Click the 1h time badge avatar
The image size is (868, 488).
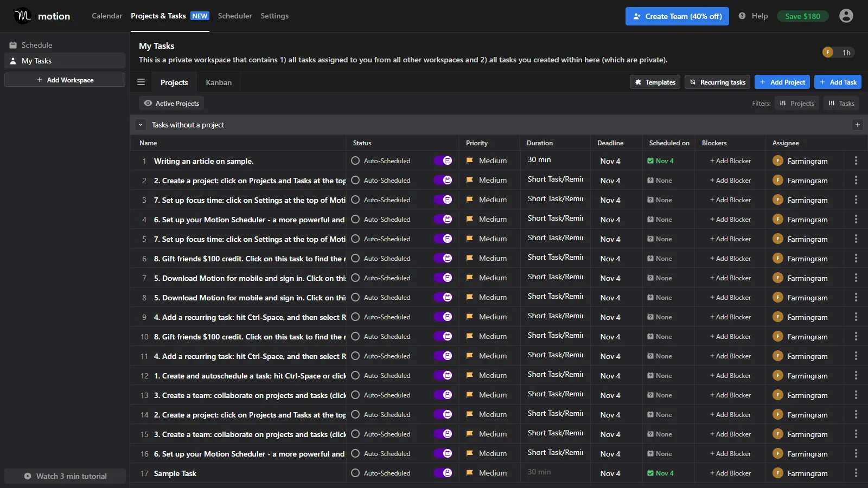coord(828,52)
